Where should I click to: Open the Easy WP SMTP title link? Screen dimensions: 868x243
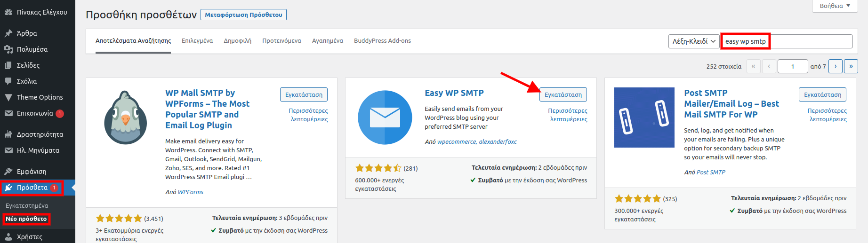pos(454,93)
